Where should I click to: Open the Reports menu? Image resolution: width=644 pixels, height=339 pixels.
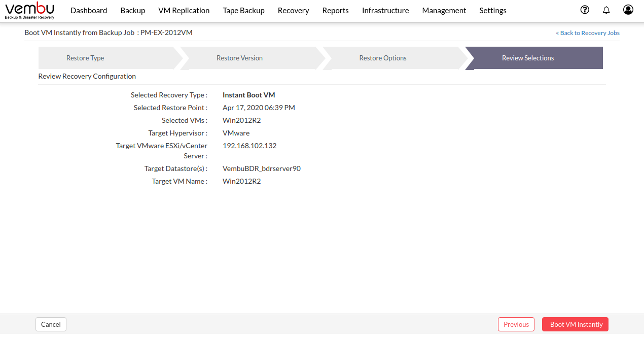click(x=336, y=11)
